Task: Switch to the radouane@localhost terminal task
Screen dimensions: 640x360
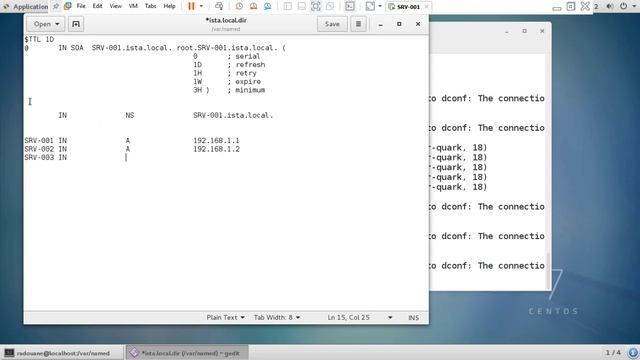Action: (x=62, y=353)
